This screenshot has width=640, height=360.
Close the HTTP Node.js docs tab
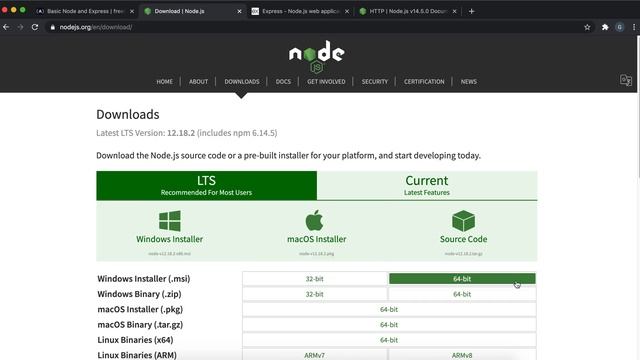pyautogui.click(x=454, y=11)
